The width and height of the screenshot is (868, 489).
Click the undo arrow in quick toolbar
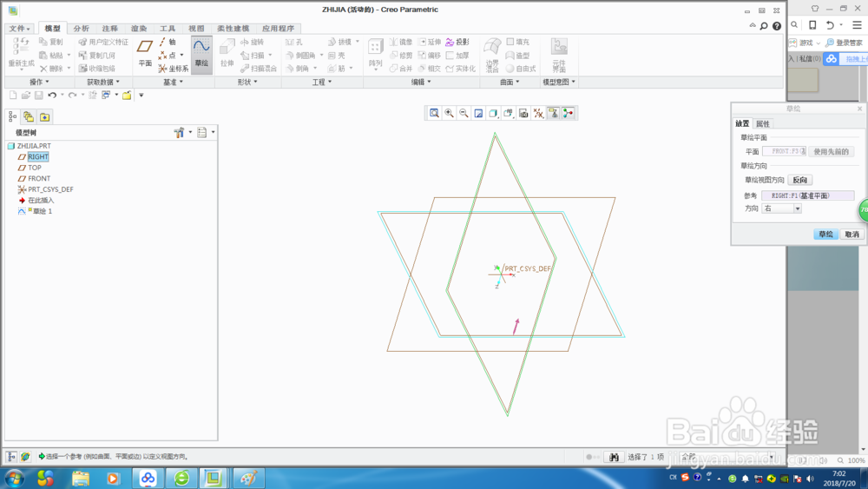click(52, 96)
